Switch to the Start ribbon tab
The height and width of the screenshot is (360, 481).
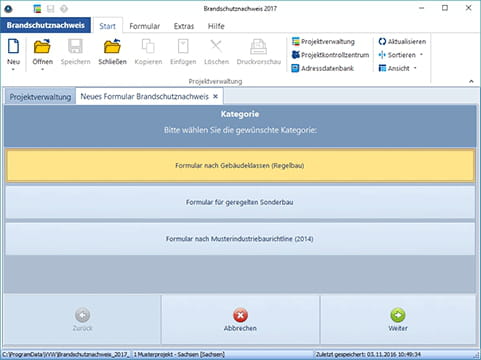tap(107, 26)
